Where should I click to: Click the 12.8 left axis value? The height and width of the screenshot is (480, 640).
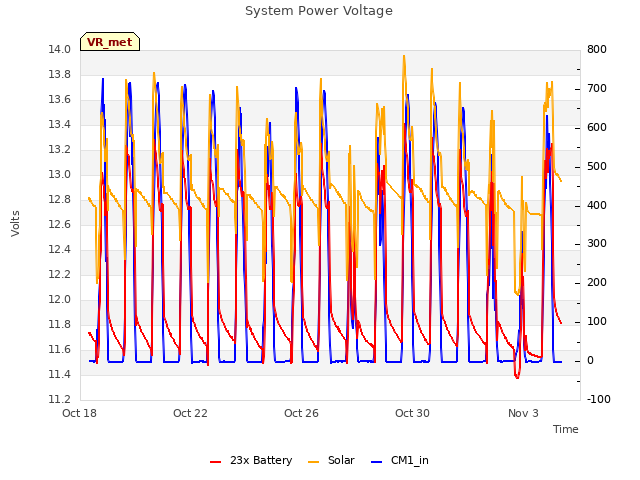coord(60,199)
